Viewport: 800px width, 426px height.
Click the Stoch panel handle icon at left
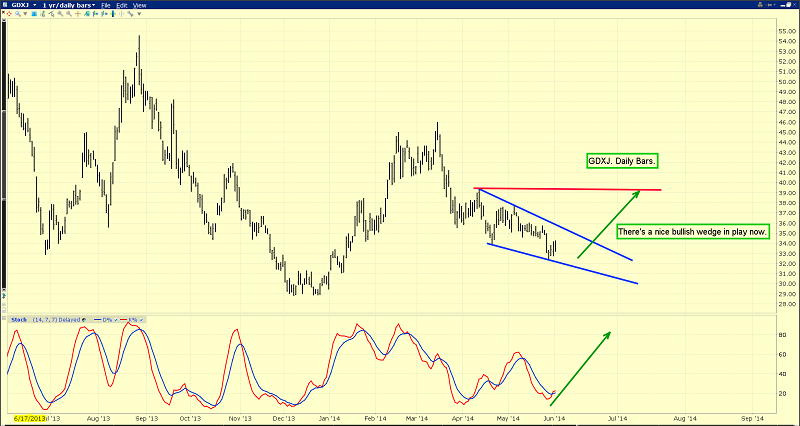4,318
